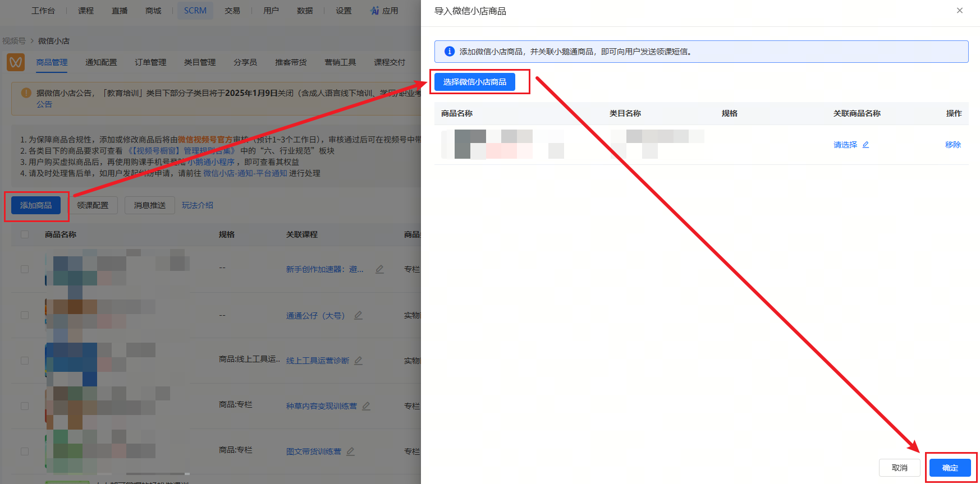Click the edit pencil beside 图文带货训练营
This screenshot has height=484, width=980.
pyautogui.click(x=350, y=451)
